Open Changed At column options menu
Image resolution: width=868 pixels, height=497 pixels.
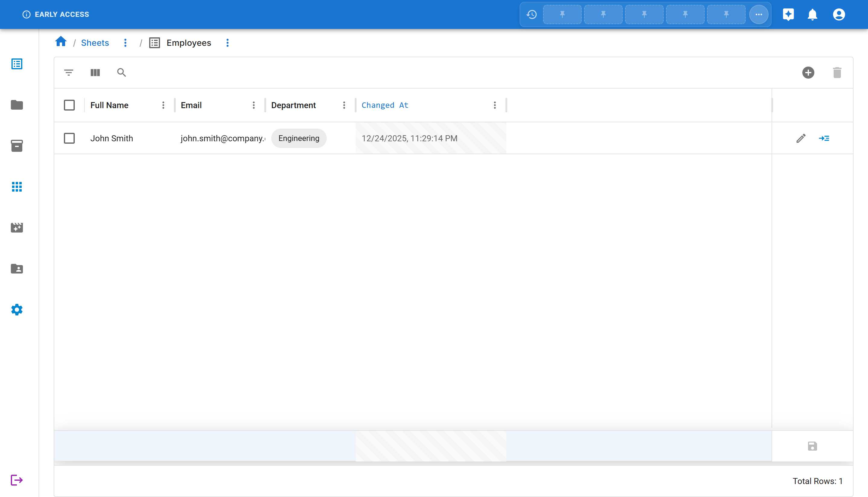[x=495, y=105]
